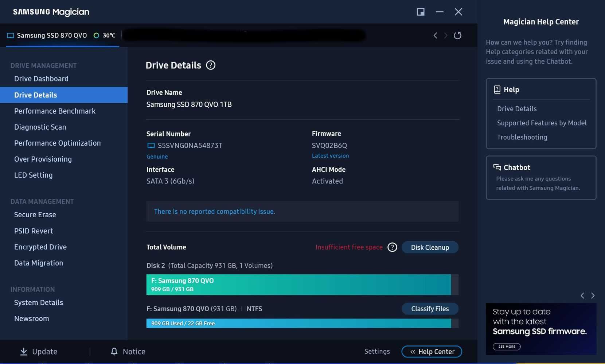Show previous Help Center banner
The width and height of the screenshot is (605, 364).
[x=582, y=296]
